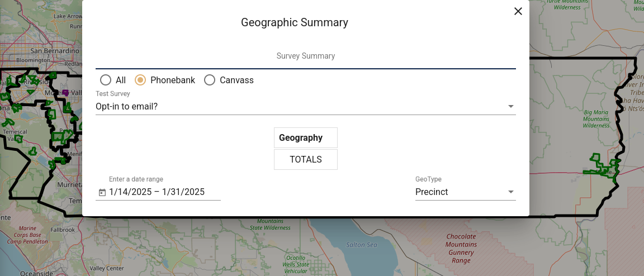Select the Phonebank radio option
This screenshot has height=276, width=644.
tap(140, 80)
